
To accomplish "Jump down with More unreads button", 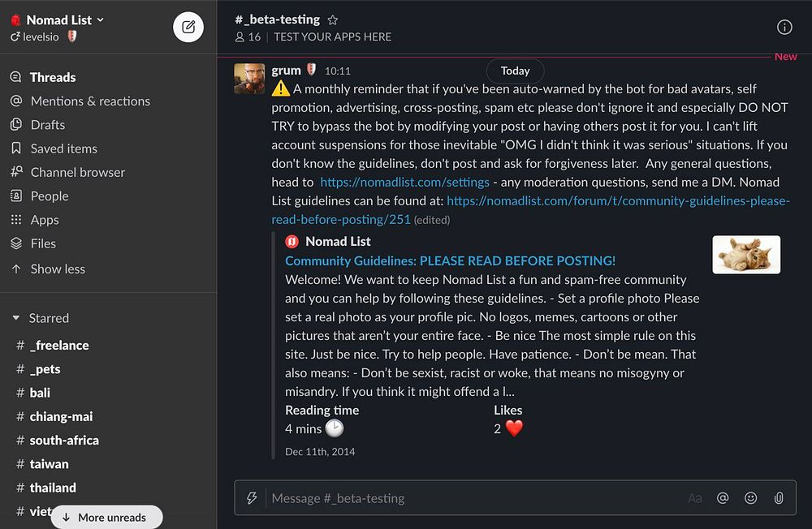I will 106,517.
